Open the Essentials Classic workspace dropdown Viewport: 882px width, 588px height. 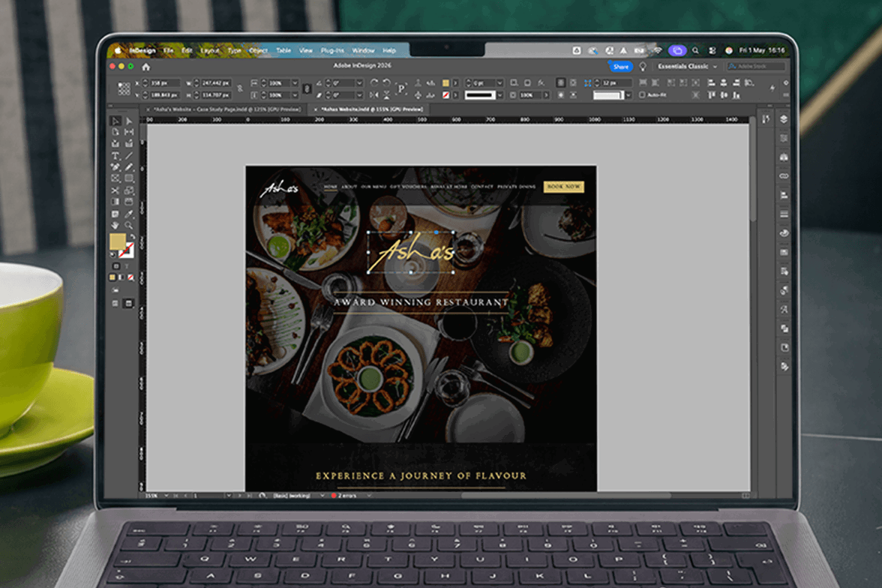pos(688,67)
